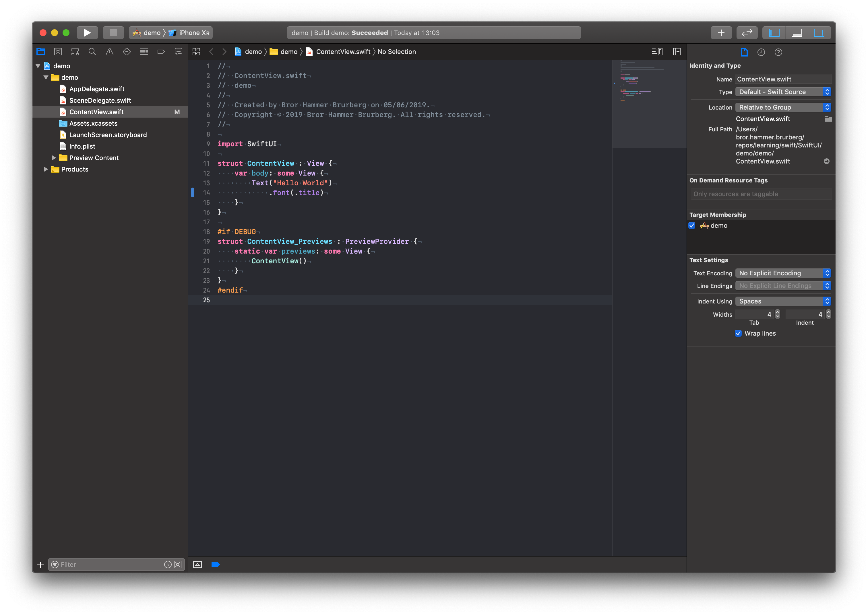The width and height of the screenshot is (868, 615).
Task: Click the Library plus button
Action: (721, 33)
